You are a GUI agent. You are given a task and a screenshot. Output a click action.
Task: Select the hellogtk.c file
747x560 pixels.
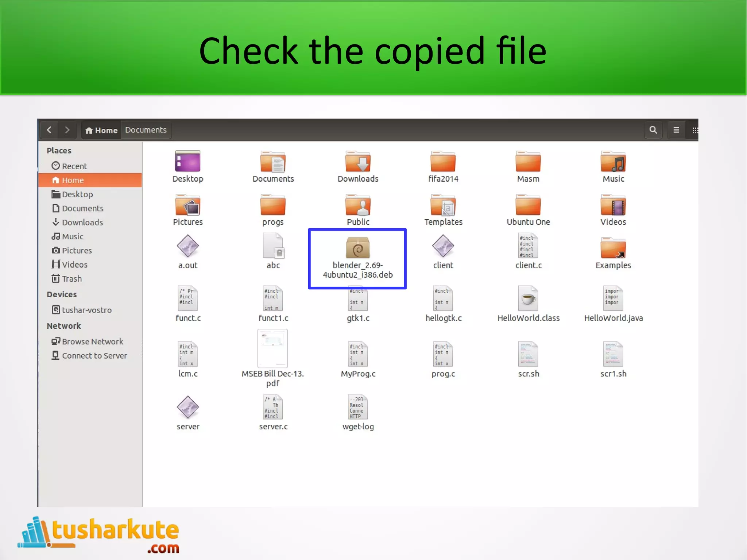click(443, 304)
